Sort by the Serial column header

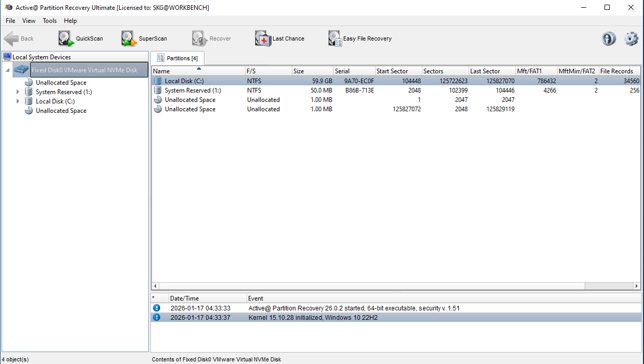(x=354, y=71)
